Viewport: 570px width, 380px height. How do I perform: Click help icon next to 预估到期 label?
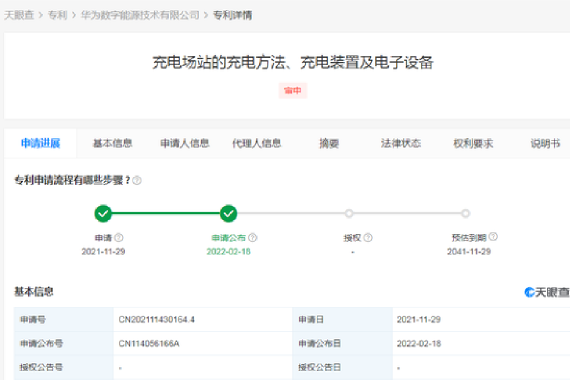coord(493,237)
